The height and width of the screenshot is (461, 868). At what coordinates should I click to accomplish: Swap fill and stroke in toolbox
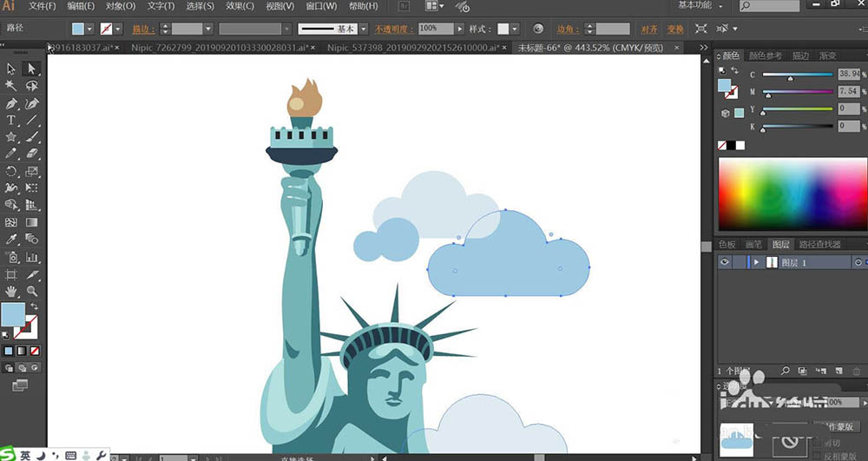35,306
